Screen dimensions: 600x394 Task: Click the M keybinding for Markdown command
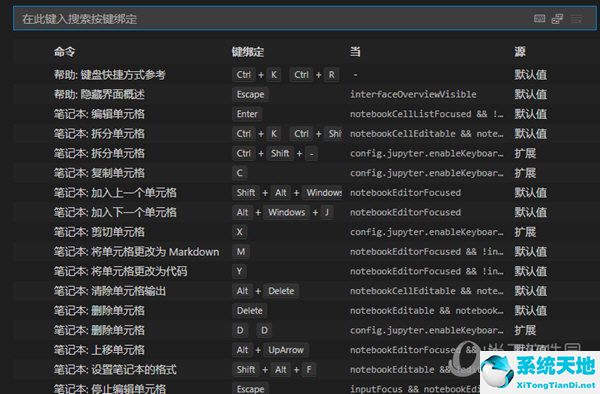[x=241, y=252]
